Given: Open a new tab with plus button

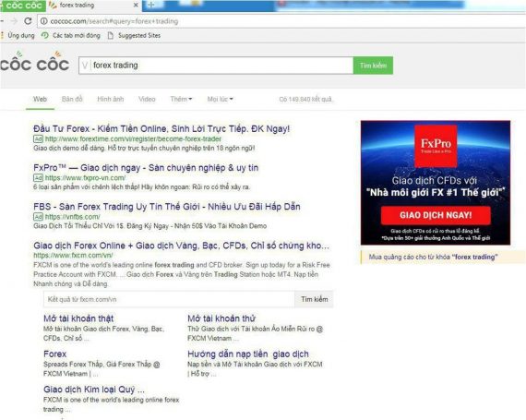Looking at the screenshot, I should click(151, 5).
